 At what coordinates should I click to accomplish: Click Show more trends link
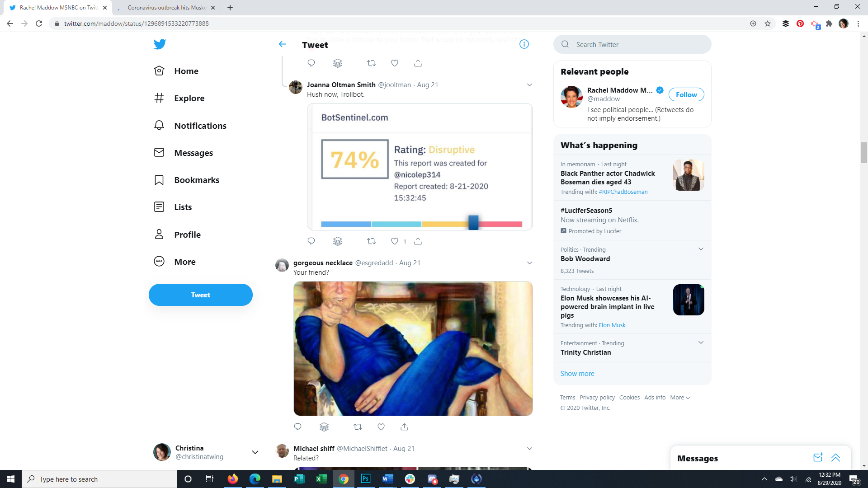[577, 374]
